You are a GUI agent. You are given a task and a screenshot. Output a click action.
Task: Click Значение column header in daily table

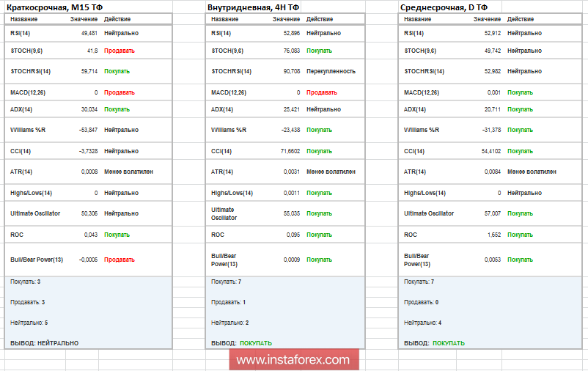(x=487, y=19)
